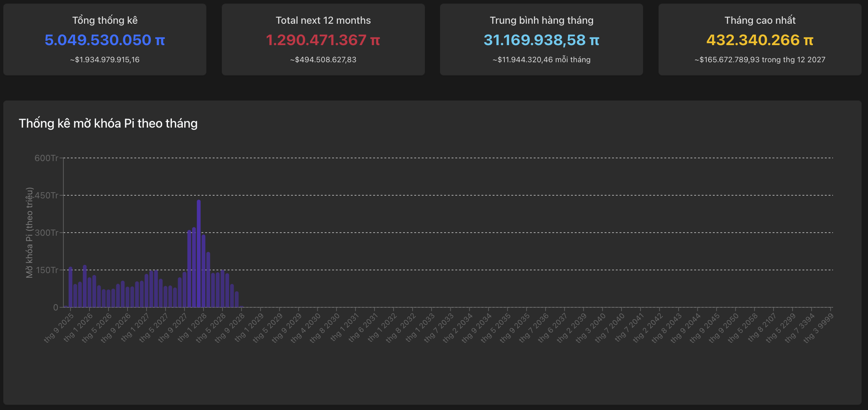The width and height of the screenshot is (868, 410).
Task: Click x-axis label "thg 9 2027"
Action: click(173, 328)
